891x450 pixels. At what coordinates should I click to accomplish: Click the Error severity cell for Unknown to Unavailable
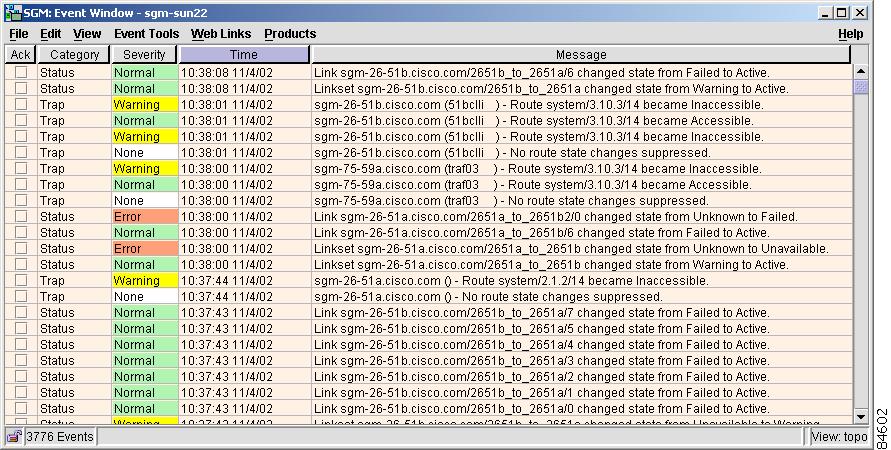145,248
